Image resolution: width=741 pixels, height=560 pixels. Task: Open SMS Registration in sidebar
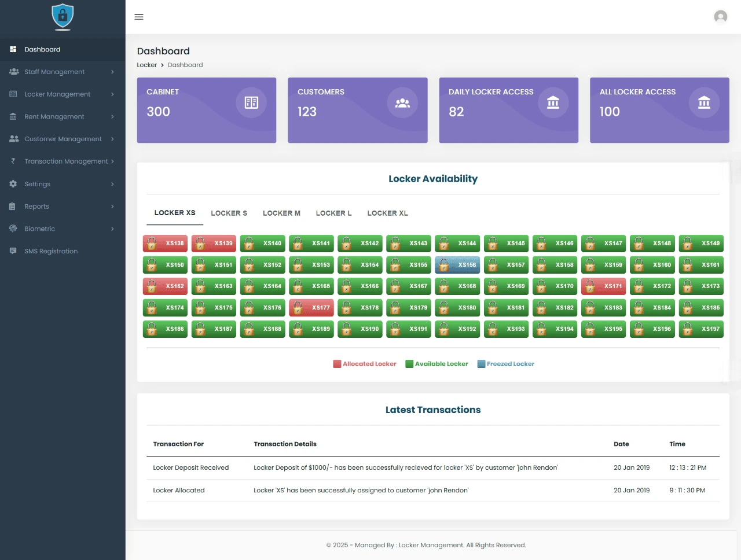pyautogui.click(x=51, y=251)
